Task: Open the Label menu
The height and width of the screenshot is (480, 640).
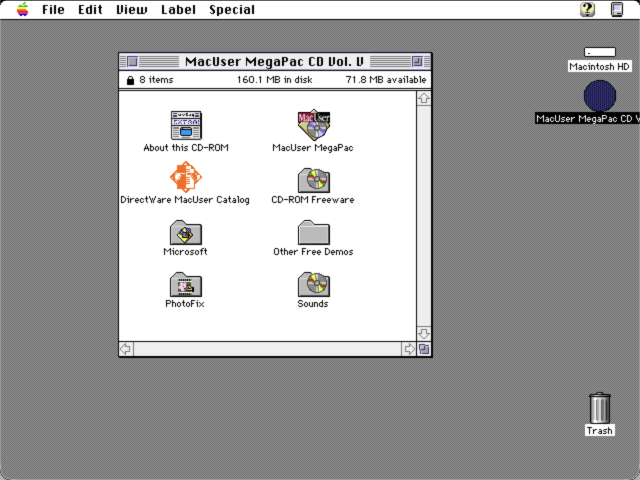Action: pyautogui.click(x=178, y=9)
